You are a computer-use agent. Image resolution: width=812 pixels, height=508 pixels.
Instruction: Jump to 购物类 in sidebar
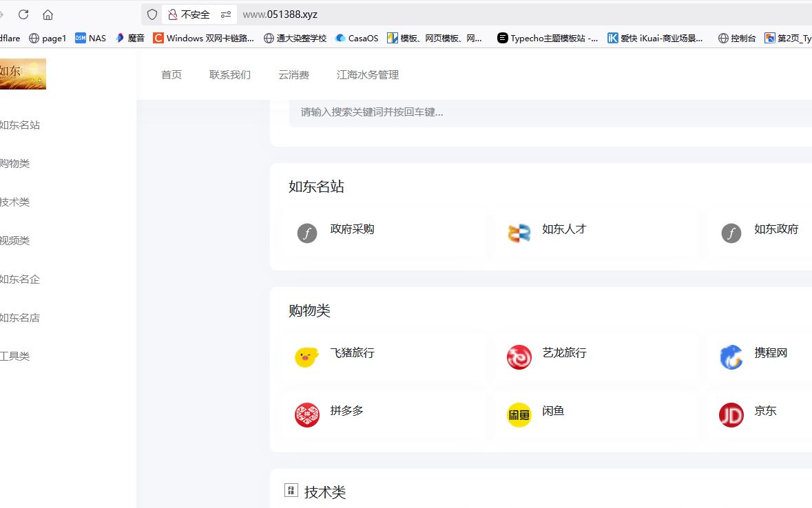(x=14, y=164)
